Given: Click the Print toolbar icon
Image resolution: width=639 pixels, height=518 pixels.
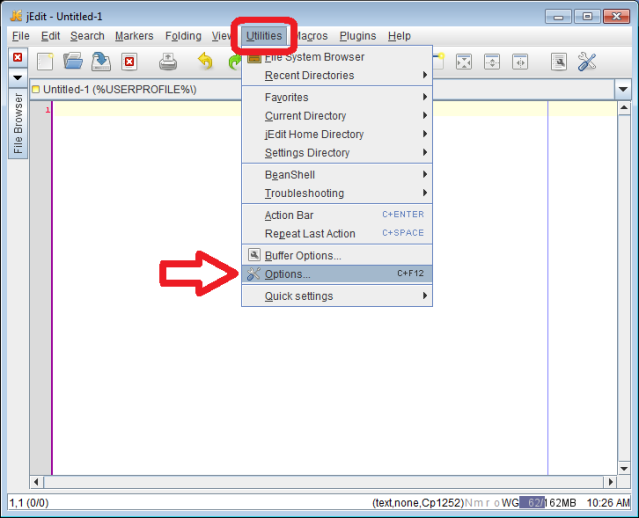Looking at the screenshot, I should [168, 62].
